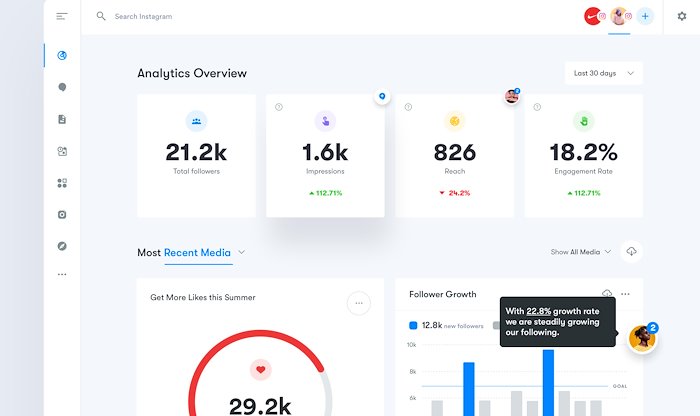700x416 pixels.
Task: Click the Reach globe icon
Action: [454, 121]
